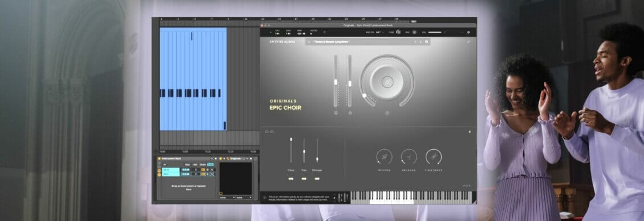
Task: Click the mixer icons at the top left of the lower panel
Action: coord(270,132)
